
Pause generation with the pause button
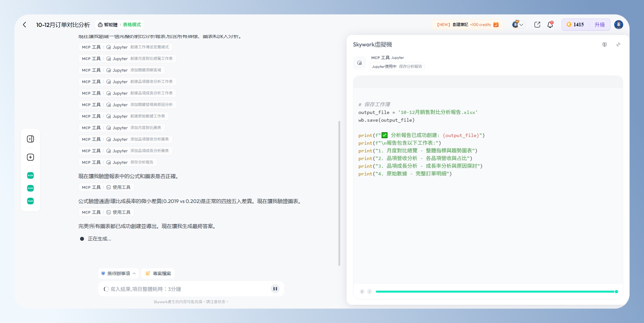click(x=275, y=289)
